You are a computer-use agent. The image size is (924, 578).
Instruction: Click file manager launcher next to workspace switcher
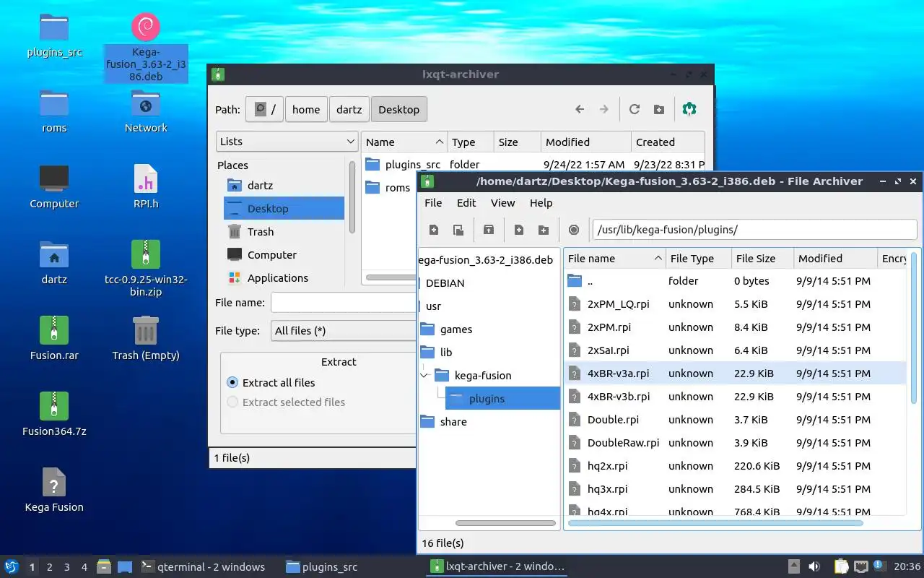(x=103, y=566)
